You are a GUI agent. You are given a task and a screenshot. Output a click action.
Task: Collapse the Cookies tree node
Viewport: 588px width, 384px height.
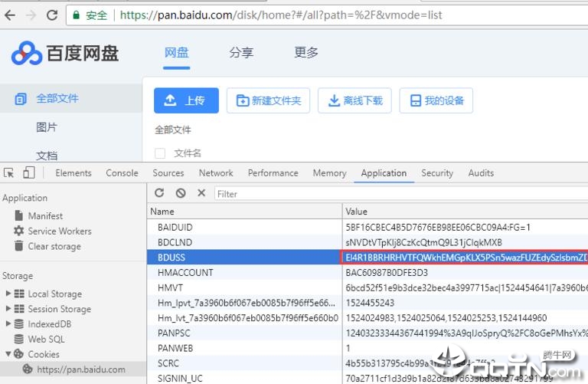[x=8, y=353]
